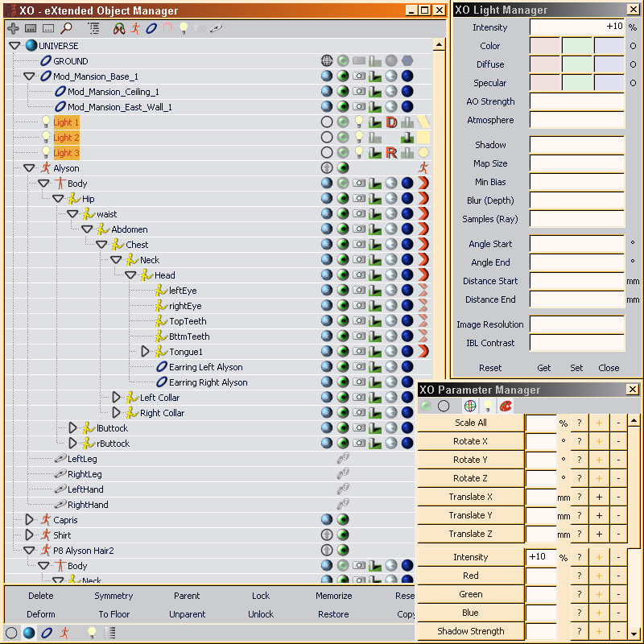Click the Unparent command
The image size is (644, 644).
tap(187, 614)
